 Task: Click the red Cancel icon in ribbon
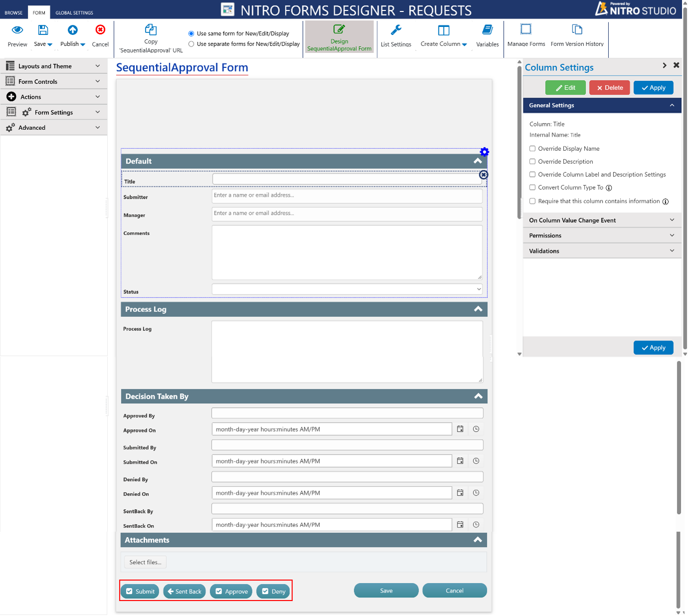(x=100, y=30)
